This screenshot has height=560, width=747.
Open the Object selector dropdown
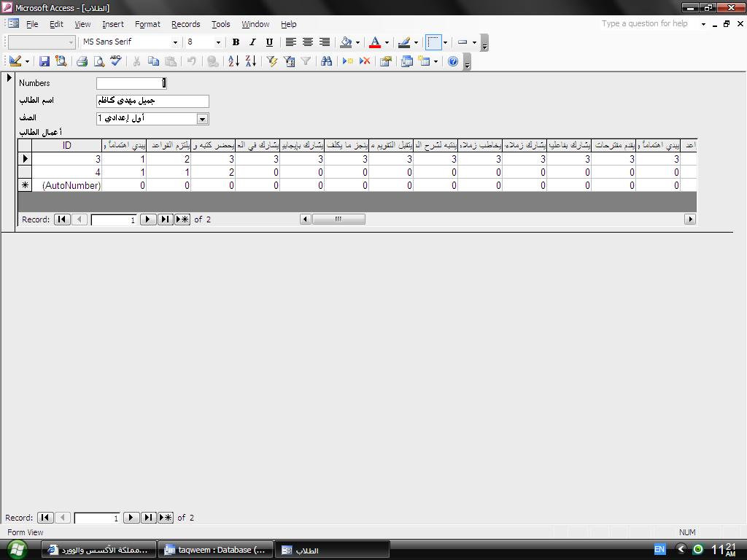point(71,42)
